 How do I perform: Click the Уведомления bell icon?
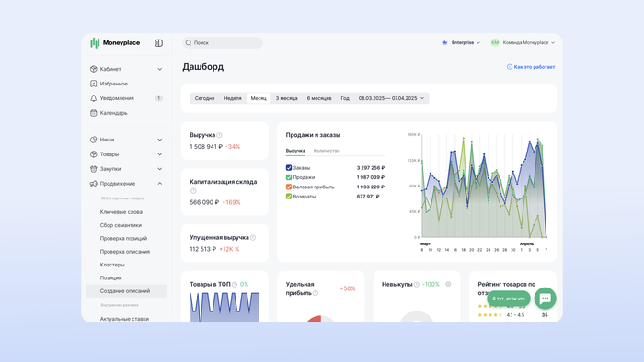point(93,98)
